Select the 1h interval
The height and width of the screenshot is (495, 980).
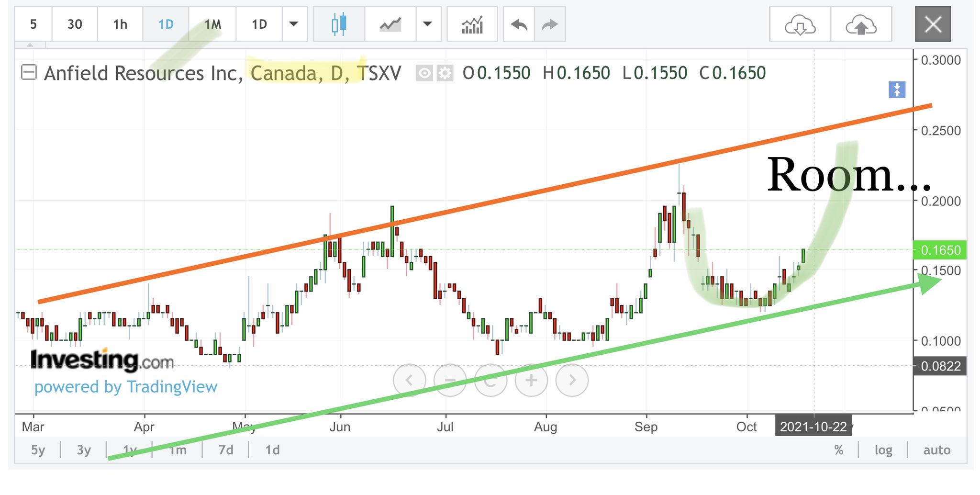120,24
